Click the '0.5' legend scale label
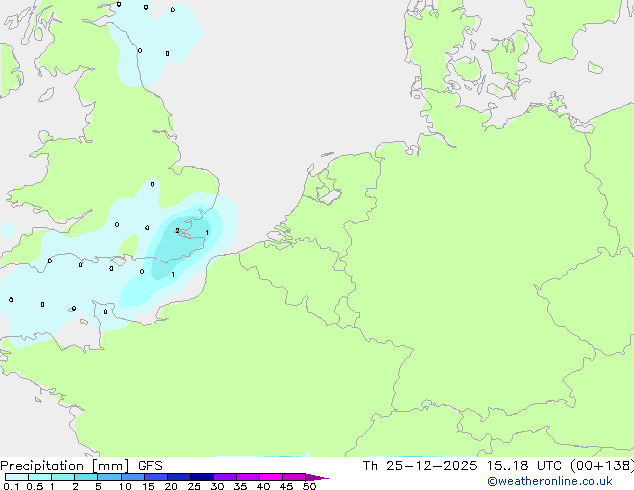Screen dimensions: 634x490 pos(35,486)
